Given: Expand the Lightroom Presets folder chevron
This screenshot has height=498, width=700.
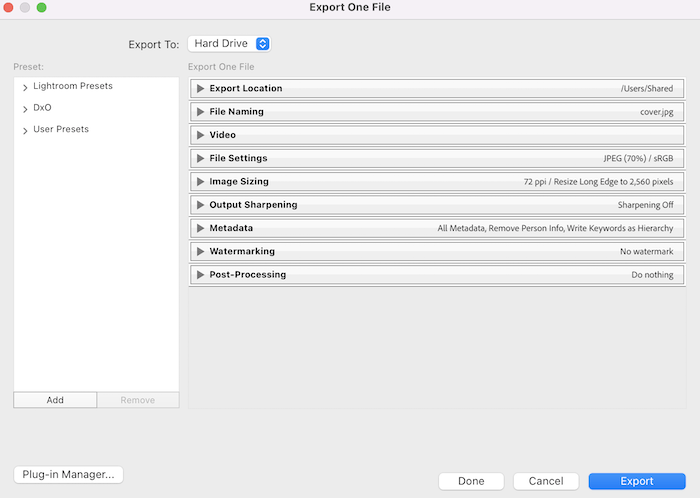Looking at the screenshot, I should [24, 88].
